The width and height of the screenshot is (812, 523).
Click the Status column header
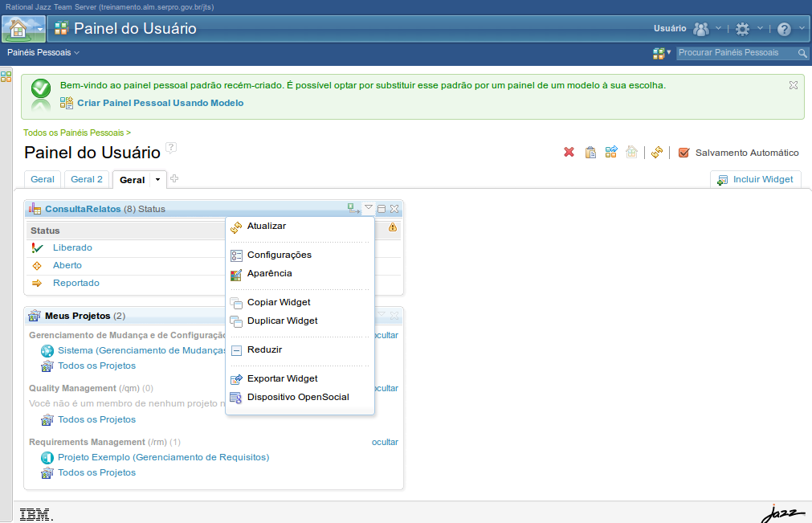(45, 231)
